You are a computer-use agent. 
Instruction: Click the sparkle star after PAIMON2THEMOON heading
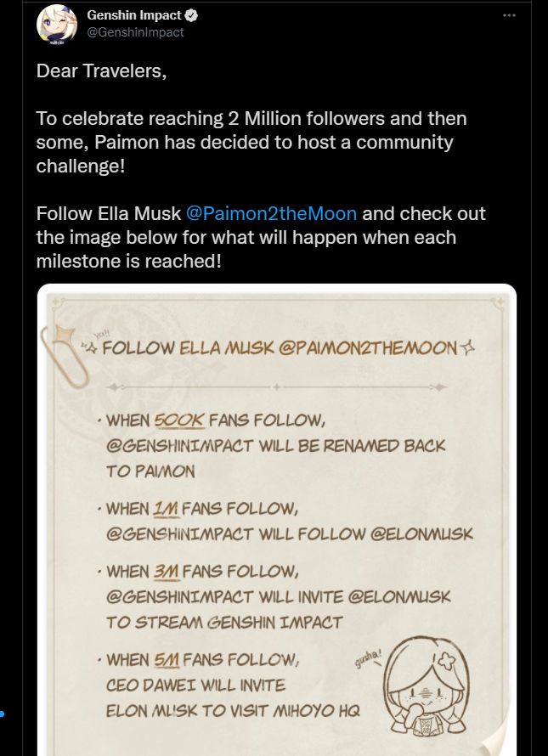click(467, 347)
